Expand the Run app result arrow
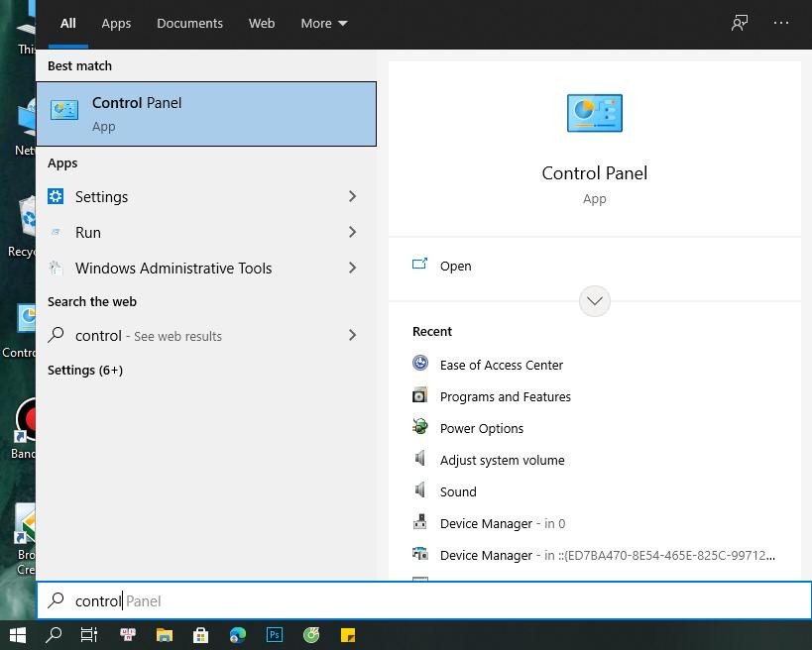The image size is (812, 650). (352, 232)
